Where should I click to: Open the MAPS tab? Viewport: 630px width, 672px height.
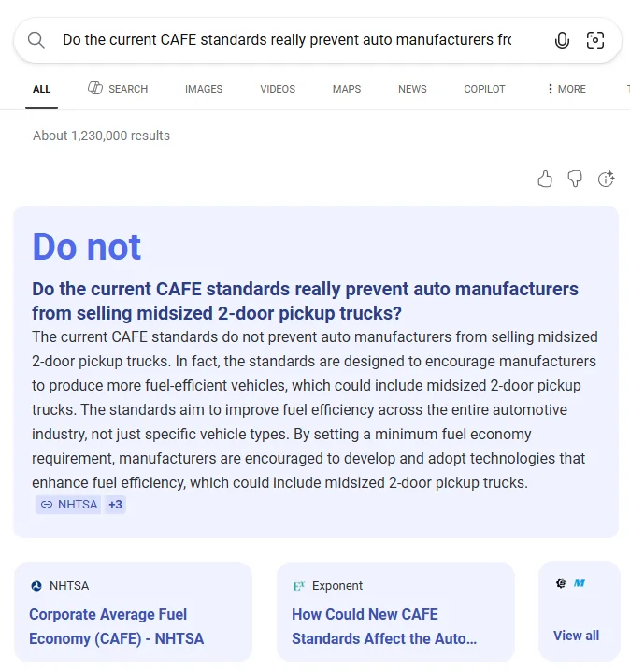point(347,89)
